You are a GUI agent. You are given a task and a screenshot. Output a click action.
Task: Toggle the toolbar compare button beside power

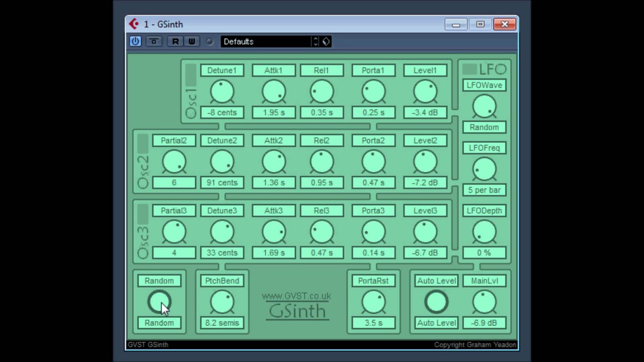[153, 42]
